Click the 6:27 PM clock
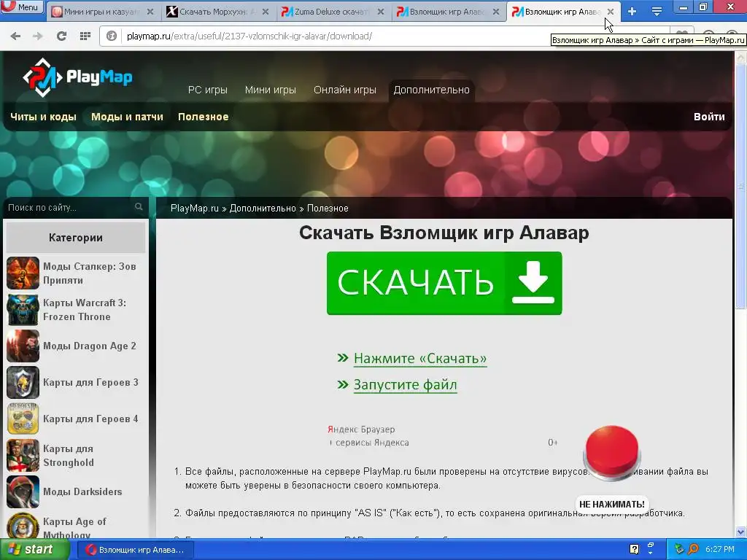This screenshot has height=560, width=747. click(x=720, y=550)
